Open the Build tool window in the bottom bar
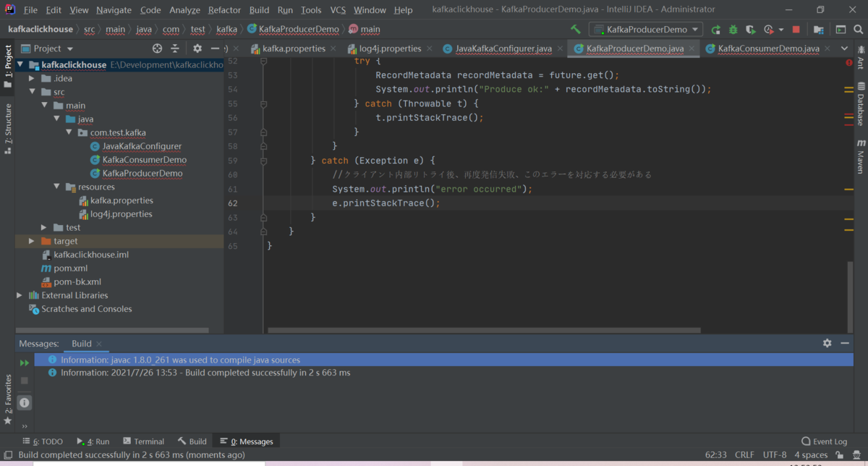This screenshot has height=466, width=868. click(x=192, y=441)
